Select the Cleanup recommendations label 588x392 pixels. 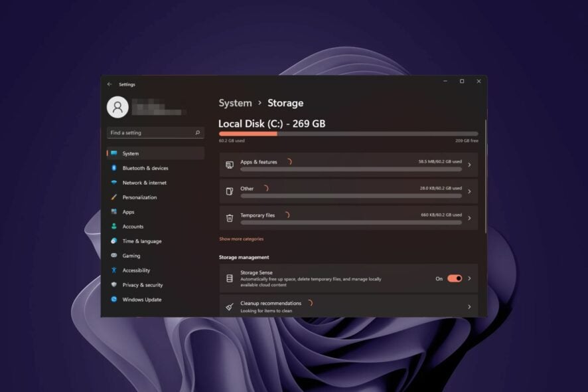[271, 303]
